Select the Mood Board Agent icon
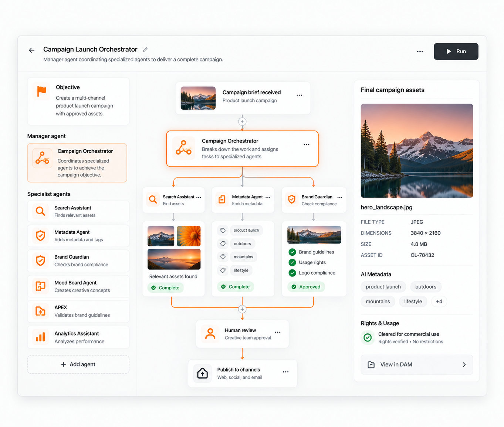 click(41, 286)
